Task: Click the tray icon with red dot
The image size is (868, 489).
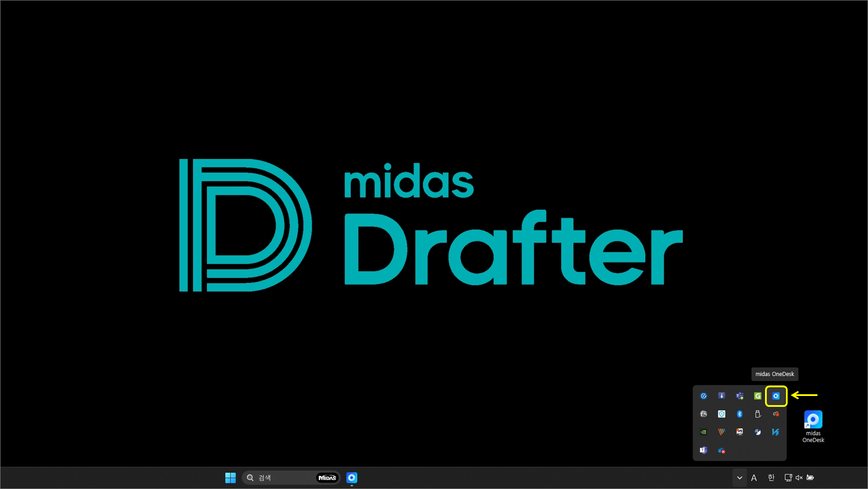Action: tap(776, 414)
